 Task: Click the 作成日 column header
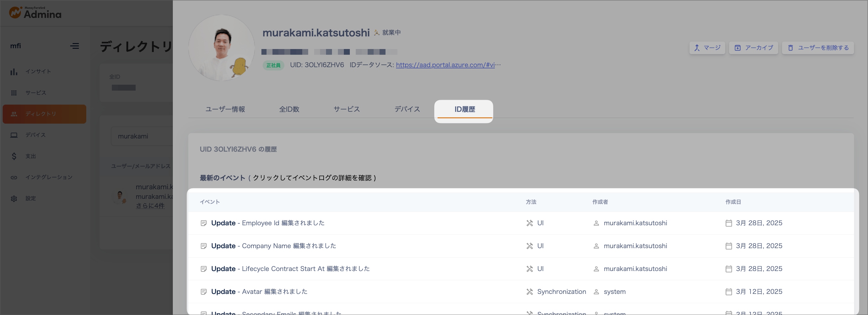tap(733, 202)
